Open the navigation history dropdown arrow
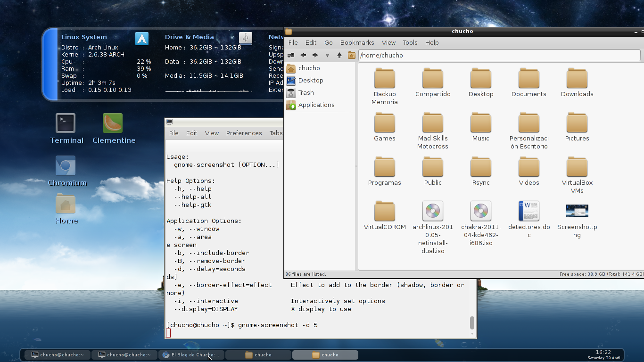 pos(327,56)
